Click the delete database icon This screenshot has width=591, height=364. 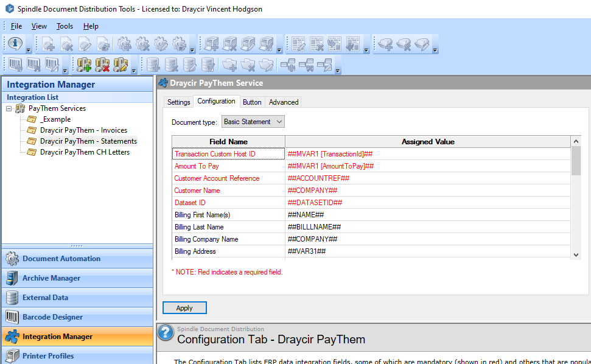pyautogui.click(x=171, y=65)
